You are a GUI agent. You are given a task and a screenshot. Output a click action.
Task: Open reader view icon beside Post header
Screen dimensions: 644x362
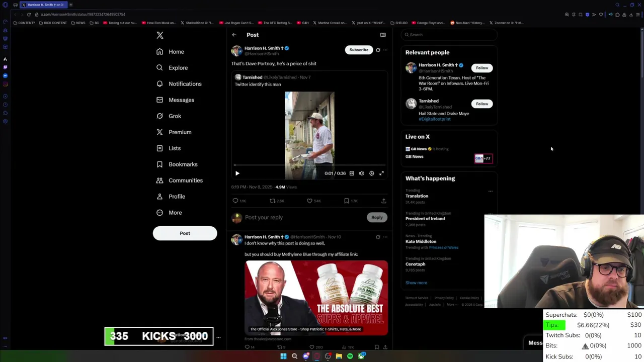pyautogui.click(x=383, y=35)
